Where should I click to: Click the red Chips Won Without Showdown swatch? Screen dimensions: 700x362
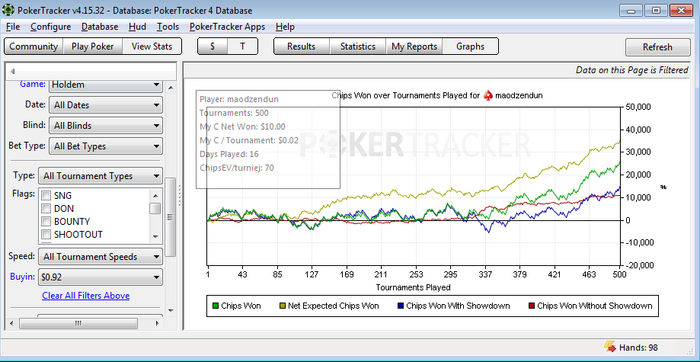click(x=532, y=306)
